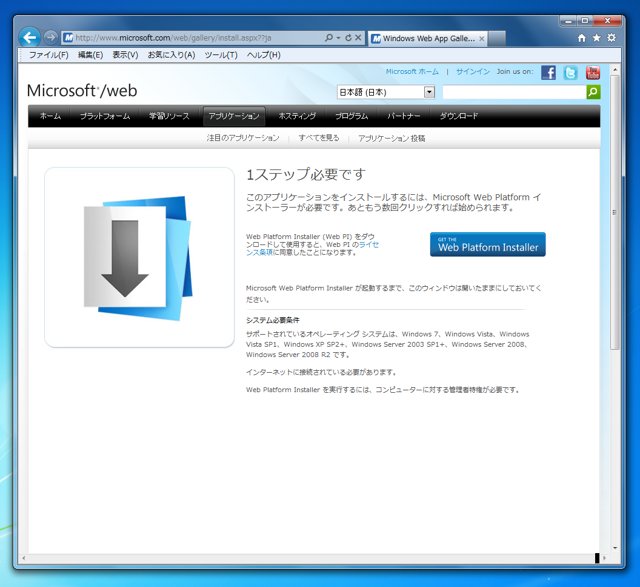Go to パートナー in the navigation bar
Screen dimensions: 640x587
403,116
